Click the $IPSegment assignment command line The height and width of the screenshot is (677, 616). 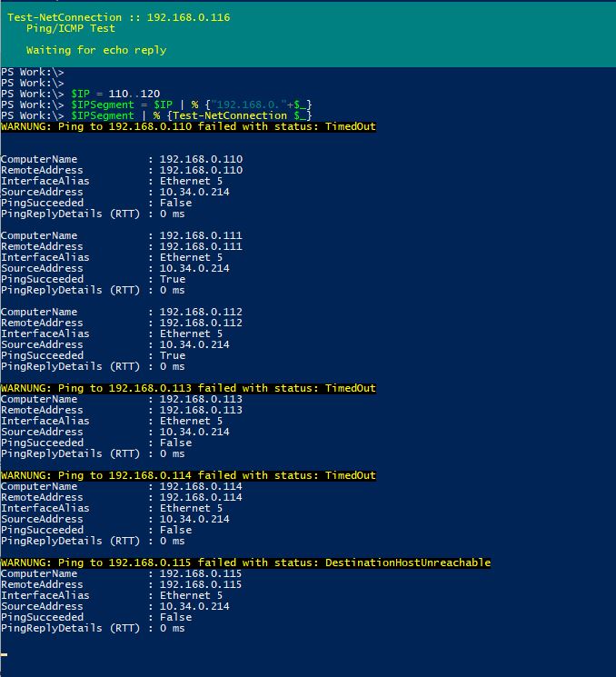156,105
